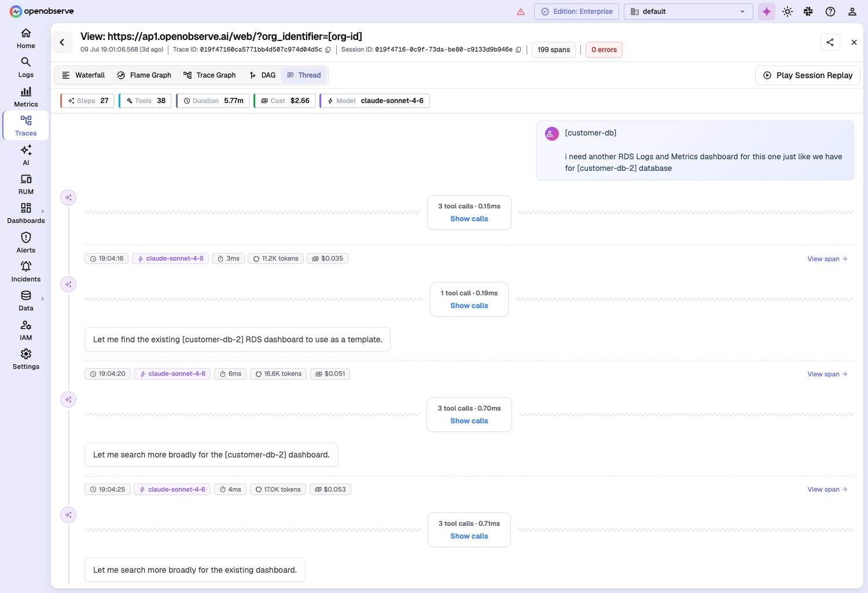Open the user profile menu
Screen dimensions: 868x593
[x=852, y=12]
